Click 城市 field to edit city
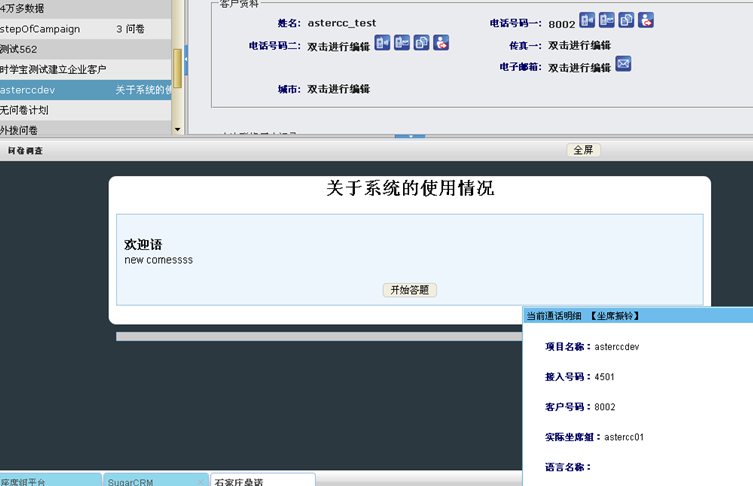Screen dimensions: 753x486 (338, 89)
